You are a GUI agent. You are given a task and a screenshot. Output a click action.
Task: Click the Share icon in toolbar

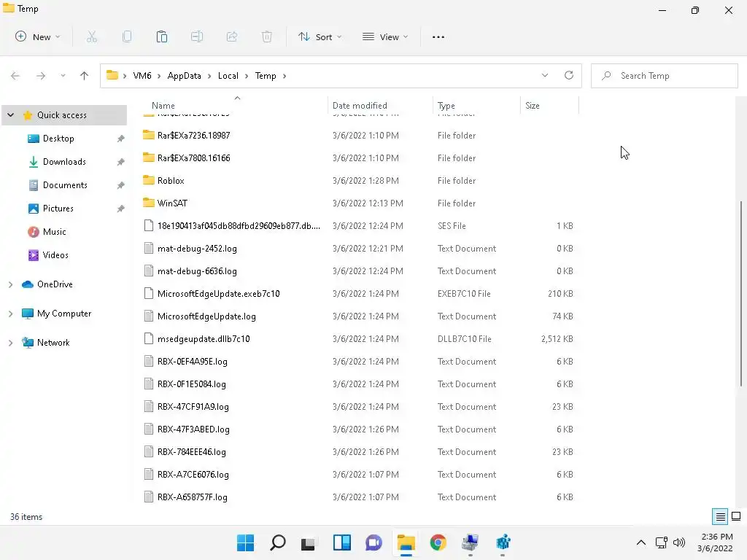click(232, 36)
